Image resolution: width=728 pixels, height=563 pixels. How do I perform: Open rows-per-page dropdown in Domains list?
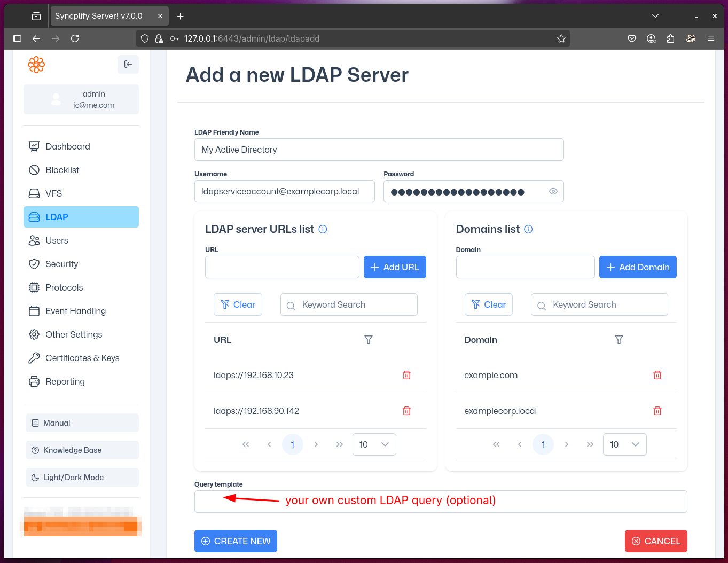[x=625, y=444]
